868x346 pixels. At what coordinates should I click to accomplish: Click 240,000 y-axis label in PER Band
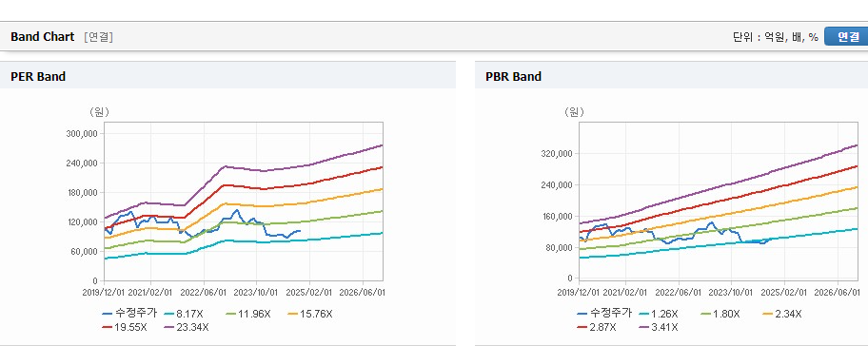pyautogui.click(x=82, y=163)
